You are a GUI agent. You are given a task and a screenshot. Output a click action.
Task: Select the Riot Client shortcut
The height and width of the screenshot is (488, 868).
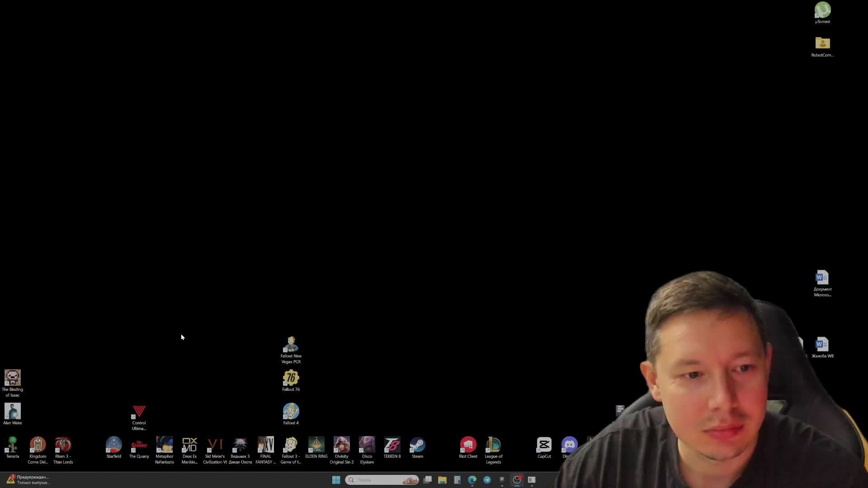tap(468, 445)
